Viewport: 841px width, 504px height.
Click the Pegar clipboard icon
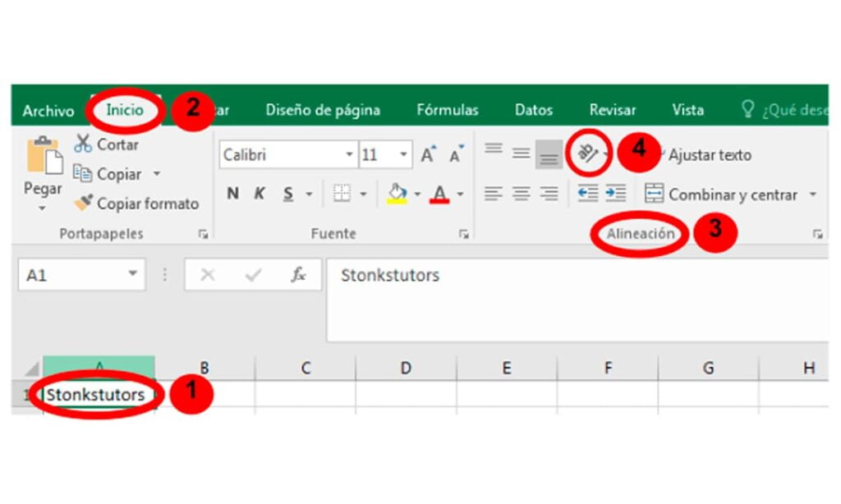44,155
